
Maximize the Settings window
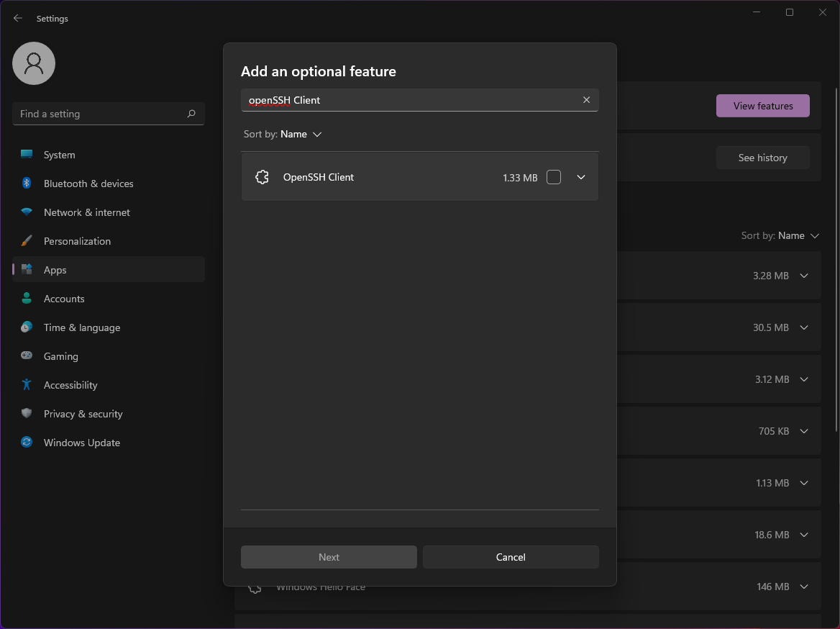(790, 12)
